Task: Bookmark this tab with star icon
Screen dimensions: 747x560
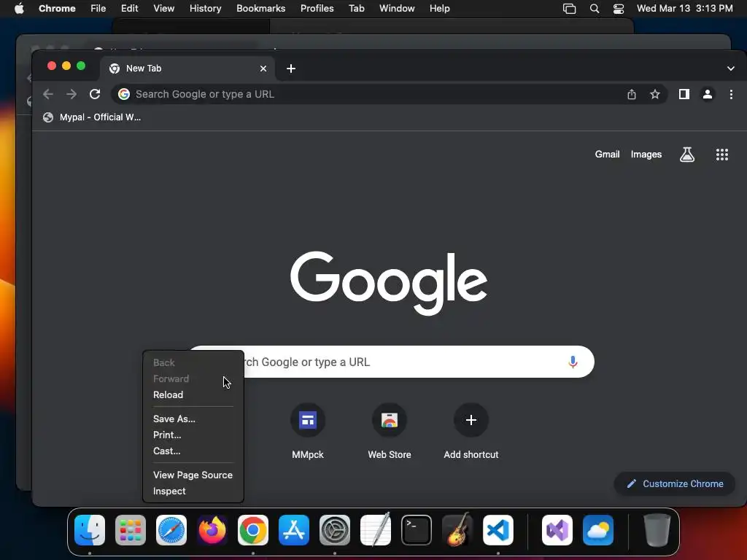Action: point(655,94)
